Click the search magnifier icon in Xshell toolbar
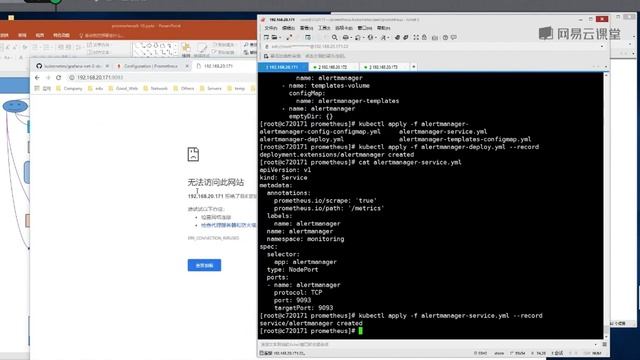Screen dimensions: 640x360 pyautogui.click(x=334, y=37)
